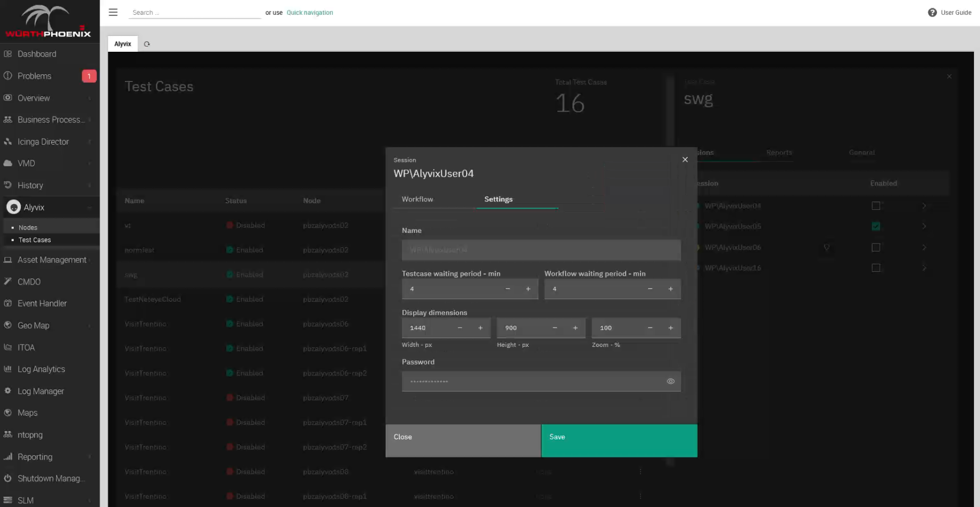Click the Alyvix module icon

point(14,208)
